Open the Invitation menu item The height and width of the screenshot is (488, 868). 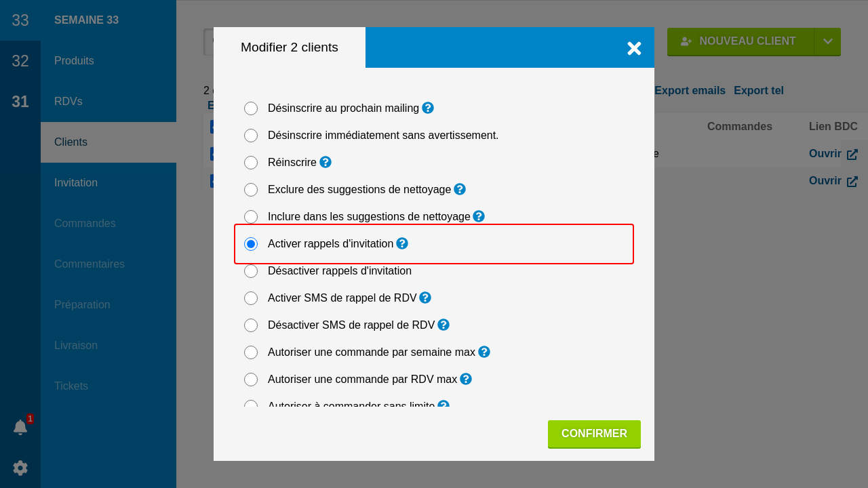[76, 183]
